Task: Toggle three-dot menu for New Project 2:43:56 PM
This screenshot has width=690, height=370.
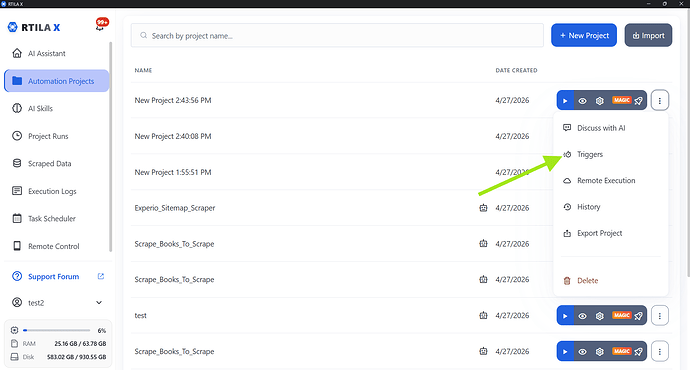Action: click(660, 100)
